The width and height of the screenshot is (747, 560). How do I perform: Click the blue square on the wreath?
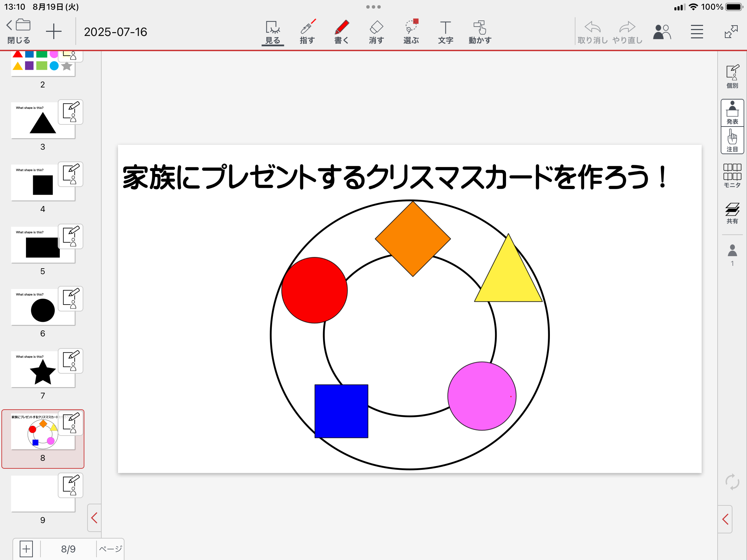tap(341, 411)
